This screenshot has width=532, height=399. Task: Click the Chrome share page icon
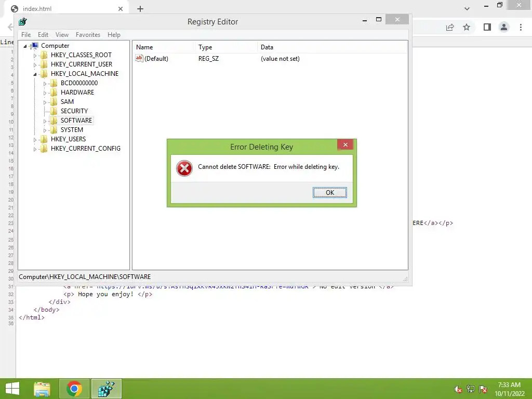[450, 27]
